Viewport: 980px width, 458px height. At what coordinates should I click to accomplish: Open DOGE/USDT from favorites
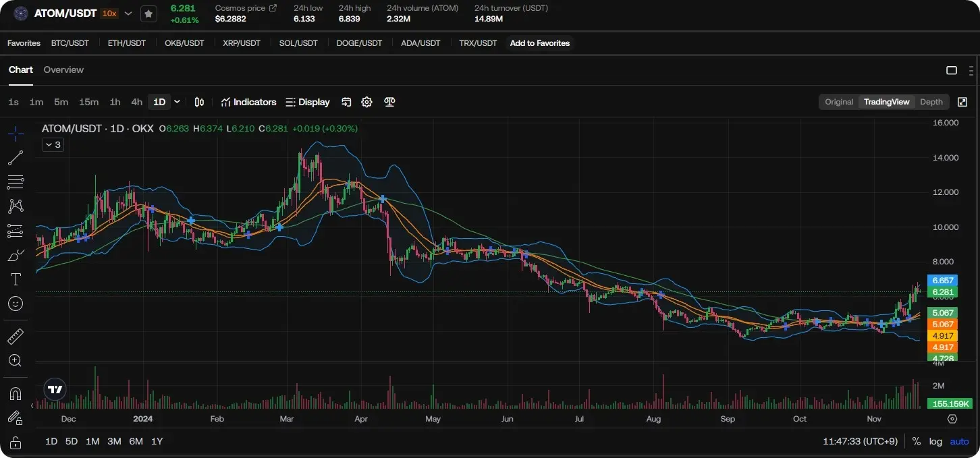[x=359, y=43]
